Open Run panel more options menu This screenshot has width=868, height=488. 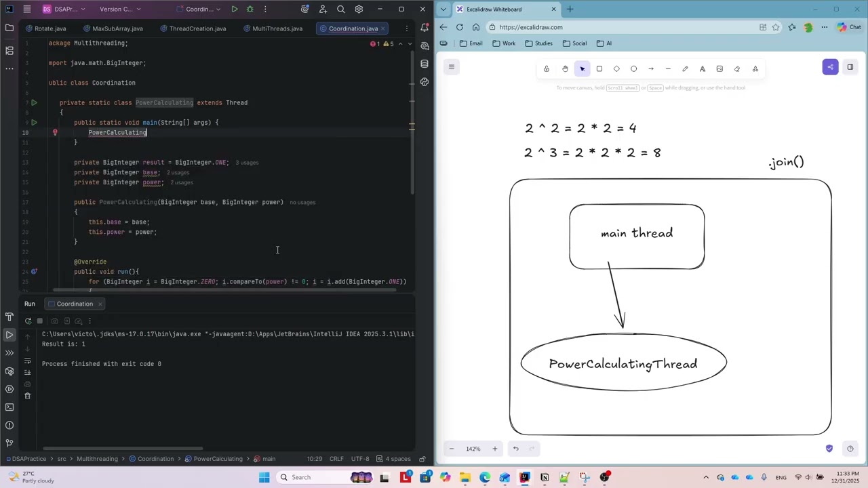point(90,321)
